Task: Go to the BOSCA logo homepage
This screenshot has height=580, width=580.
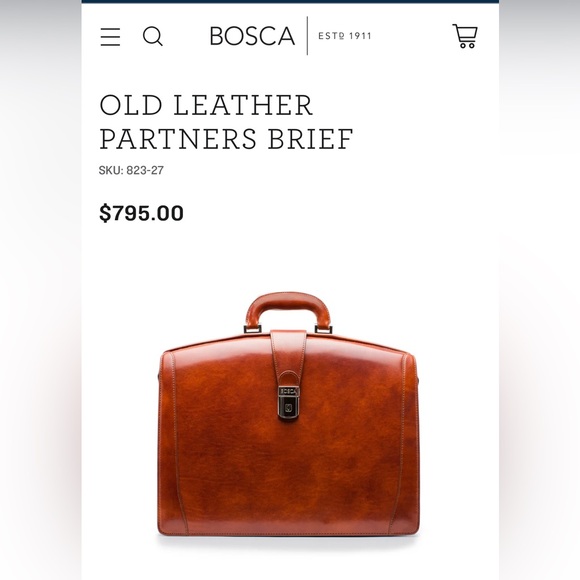Action: pyautogui.click(x=252, y=36)
